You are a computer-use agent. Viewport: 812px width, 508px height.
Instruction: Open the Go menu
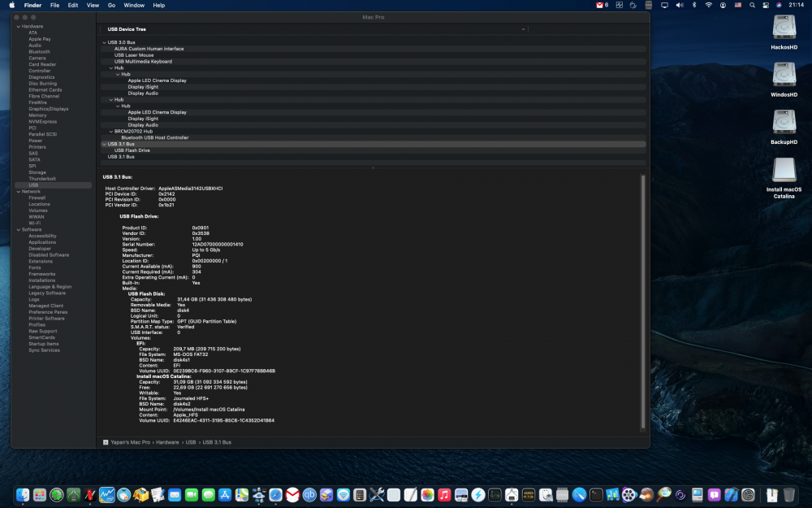[x=111, y=5]
